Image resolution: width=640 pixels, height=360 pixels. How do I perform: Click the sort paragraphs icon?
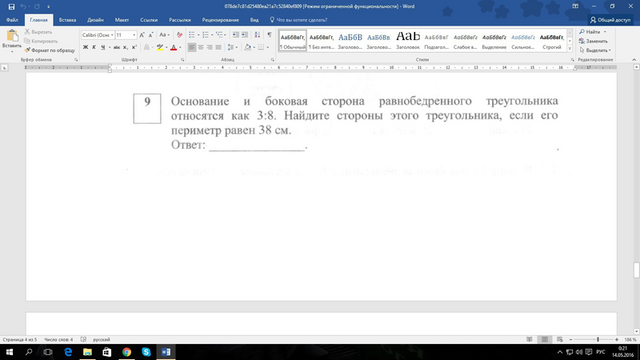point(257,35)
